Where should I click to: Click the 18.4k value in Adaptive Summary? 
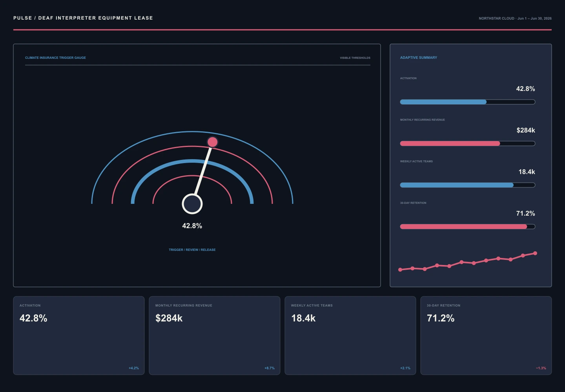pos(527,172)
